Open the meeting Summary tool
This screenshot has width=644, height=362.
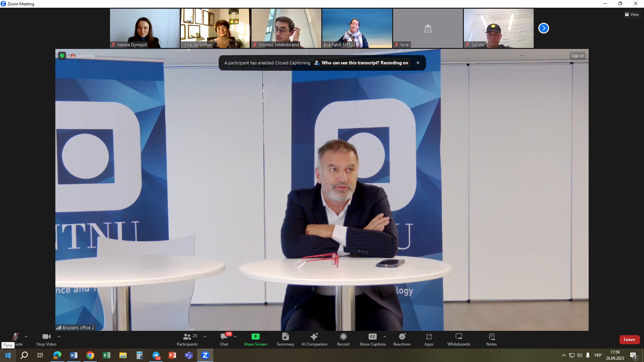point(285,339)
